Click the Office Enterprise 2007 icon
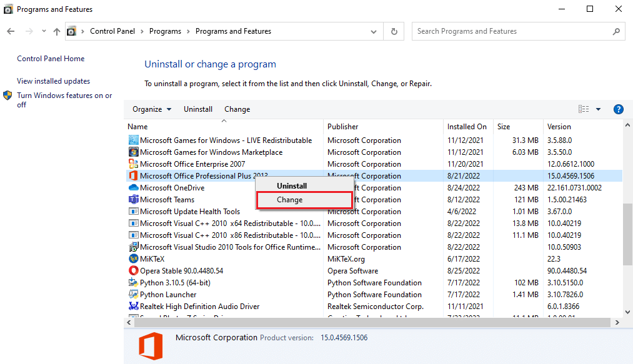This screenshot has width=633, height=364. [x=133, y=164]
